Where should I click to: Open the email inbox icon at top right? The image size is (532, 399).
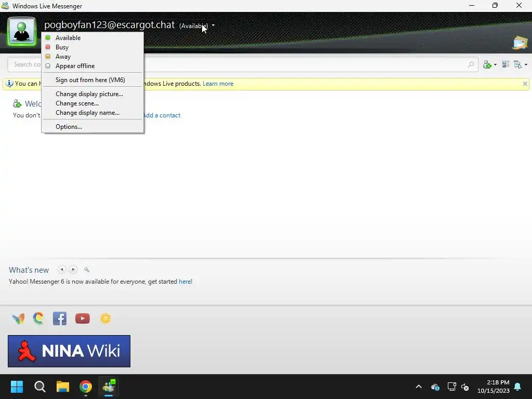click(520, 43)
